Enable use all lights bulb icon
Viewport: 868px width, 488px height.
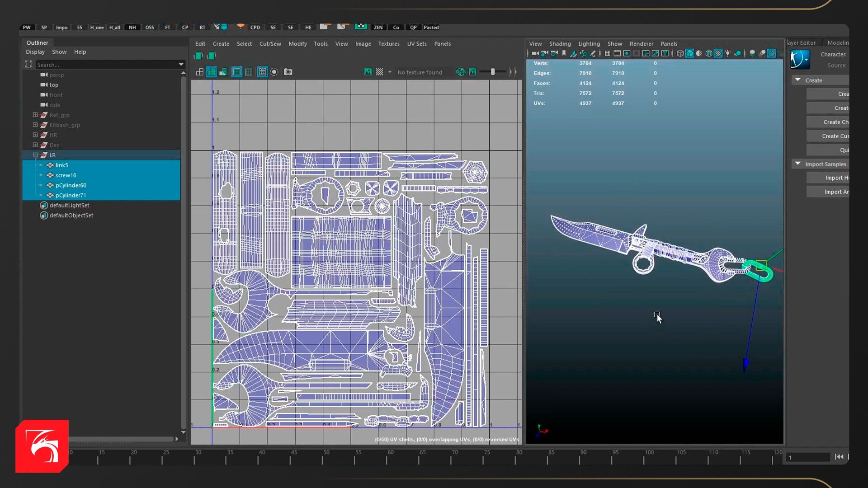tap(728, 53)
